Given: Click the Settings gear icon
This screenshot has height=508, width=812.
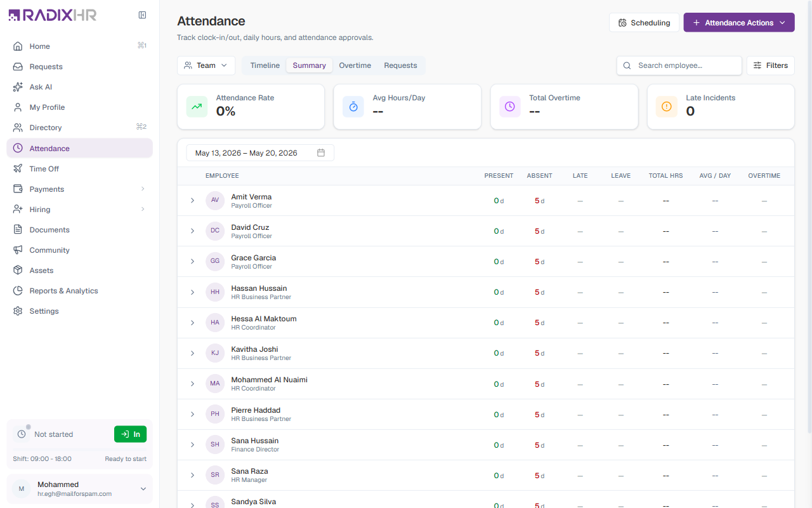Looking at the screenshot, I should tap(18, 311).
